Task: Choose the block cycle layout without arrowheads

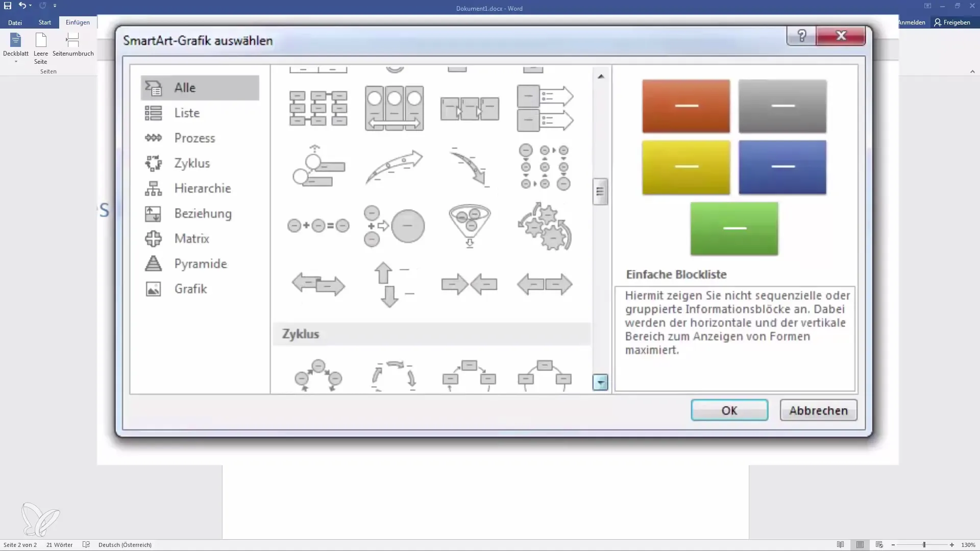Action: point(545,376)
